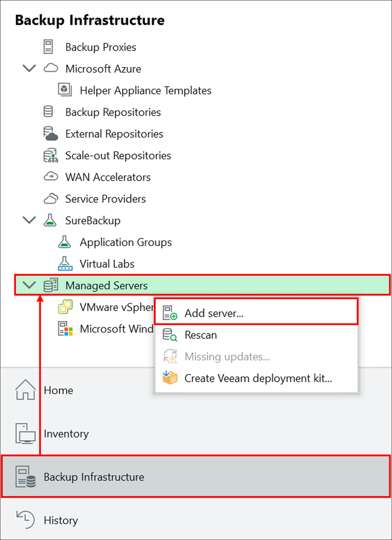Viewport: 392px width, 540px height.
Task: Select Rescan in the context menu
Action: (x=201, y=335)
